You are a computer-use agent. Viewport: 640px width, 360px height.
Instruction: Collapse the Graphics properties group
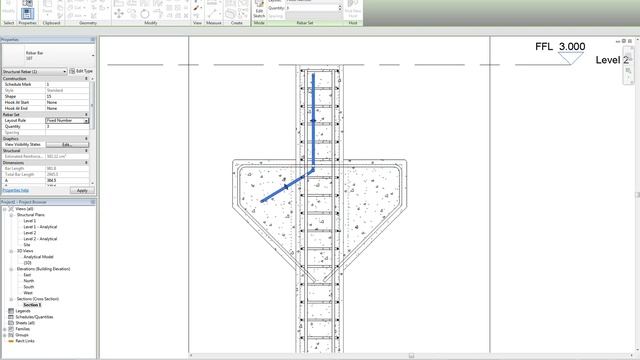click(86, 139)
